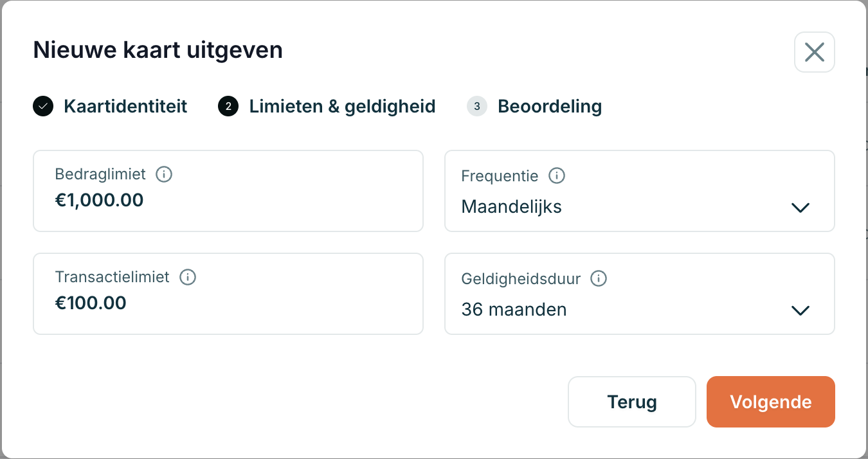The image size is (868, 459).
Task: Click the info icon next to Bedraglimiet
Action: pos(164,174)
